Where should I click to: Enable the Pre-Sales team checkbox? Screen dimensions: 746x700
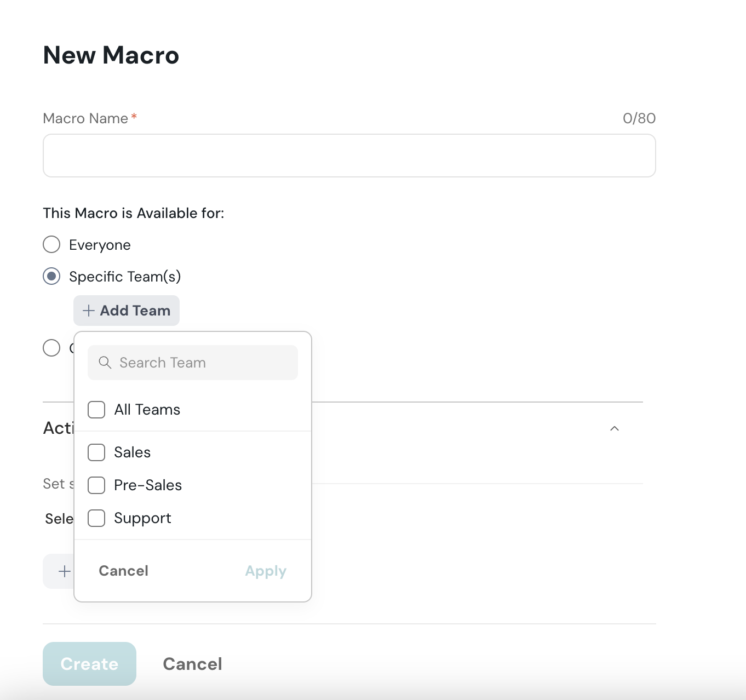coord(96,485)
